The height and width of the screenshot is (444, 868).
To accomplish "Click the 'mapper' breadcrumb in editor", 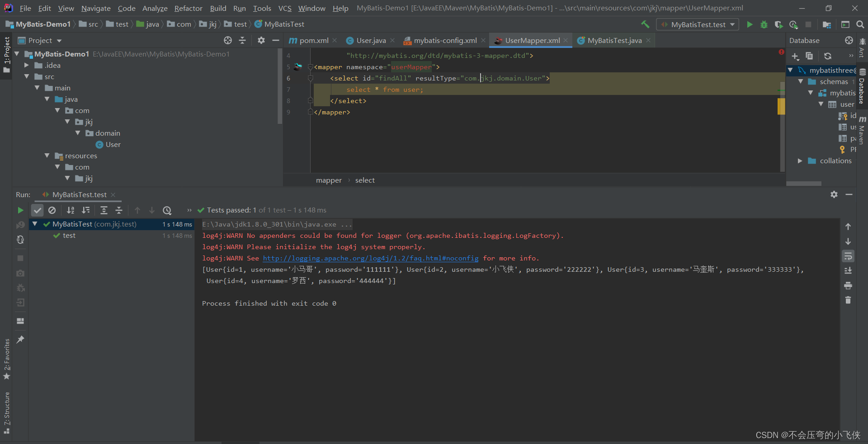I will click(x=329, y=180).
